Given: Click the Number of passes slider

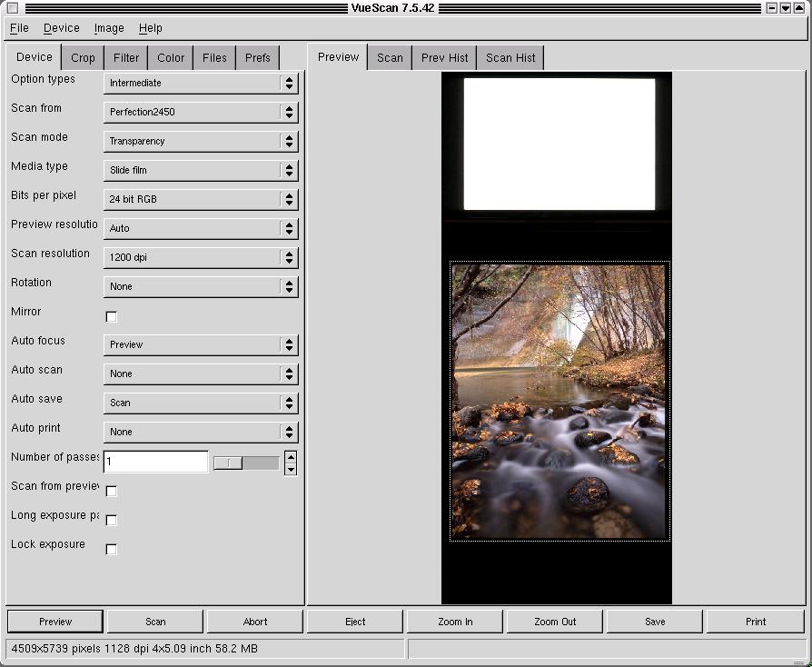Looking at the screenshot, I should pyautogui.click(x=245, y=463).
